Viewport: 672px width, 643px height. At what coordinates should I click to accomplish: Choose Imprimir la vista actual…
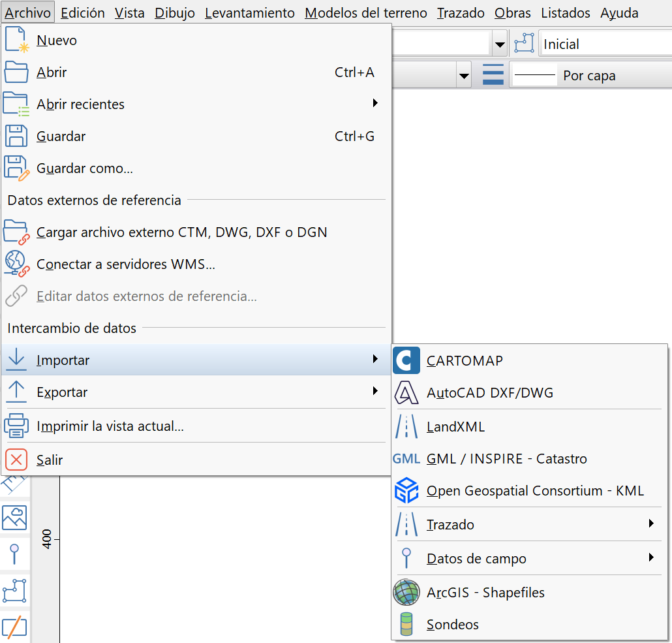pos(110,427)
